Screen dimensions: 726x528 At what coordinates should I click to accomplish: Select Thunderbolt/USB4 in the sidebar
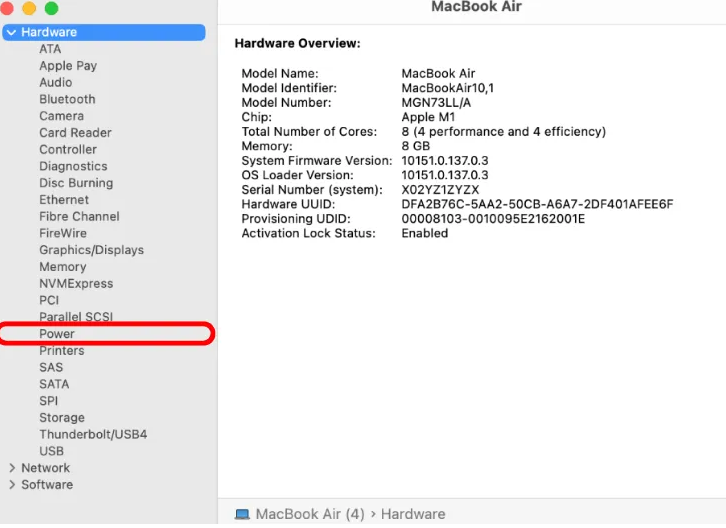[93, 434]
